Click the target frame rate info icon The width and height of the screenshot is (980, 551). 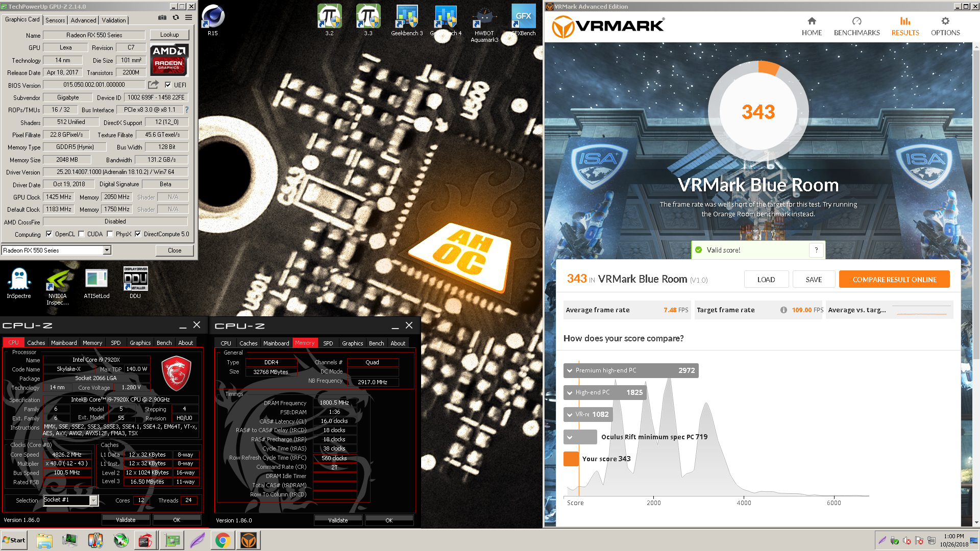(783, 310)
